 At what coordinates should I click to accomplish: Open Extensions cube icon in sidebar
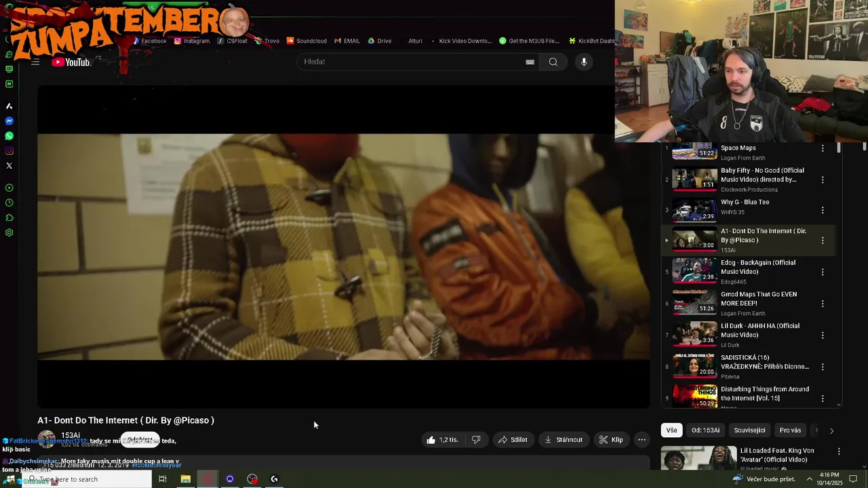click(9, 218)
